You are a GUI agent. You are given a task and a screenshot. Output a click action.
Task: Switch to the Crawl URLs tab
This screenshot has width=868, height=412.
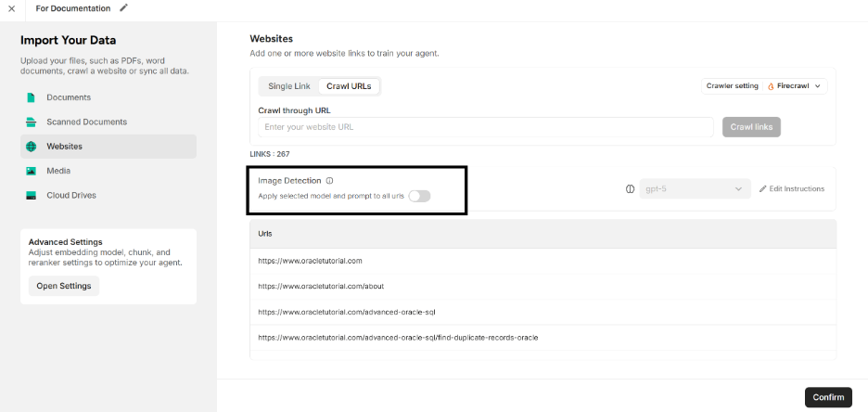pos(349,86)
